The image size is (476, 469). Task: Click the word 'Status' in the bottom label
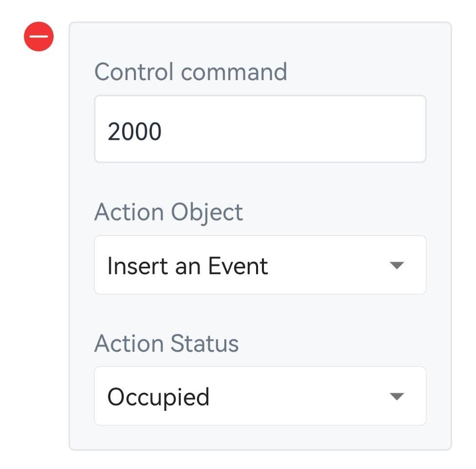click(204, 343)
